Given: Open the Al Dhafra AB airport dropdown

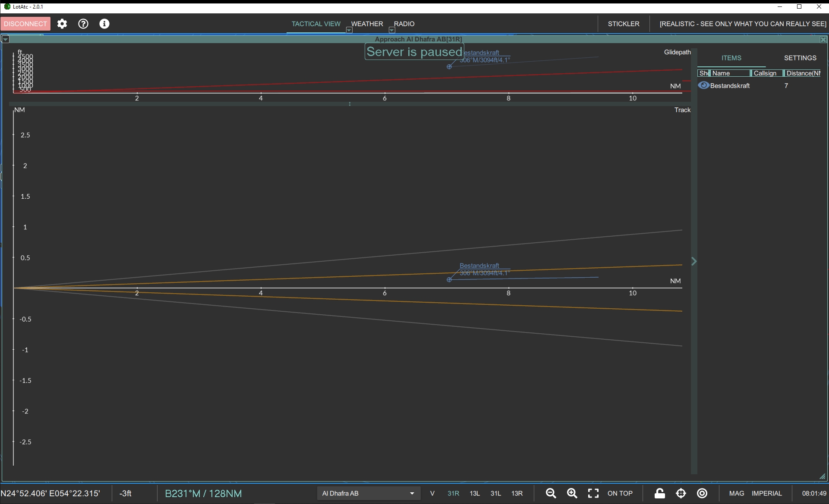Looking at the screenshot, I should click(x=369, y=493).
